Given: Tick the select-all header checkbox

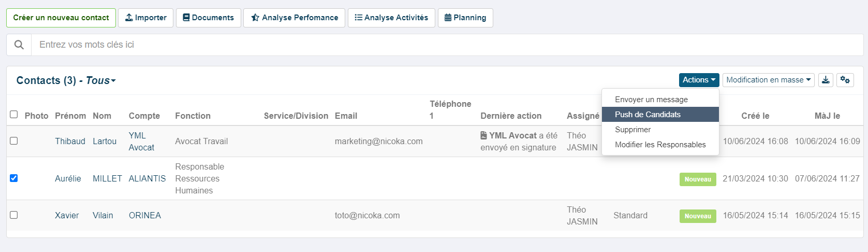Looking at the screenshot, I should click(14, 114).
